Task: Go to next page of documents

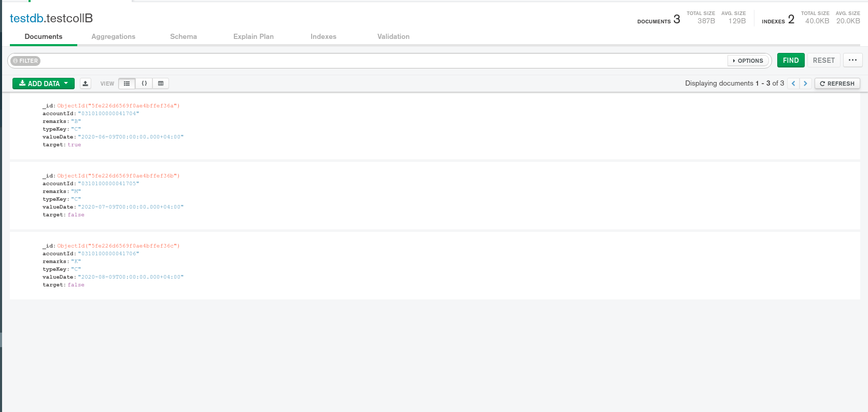Action: point(805,84)
